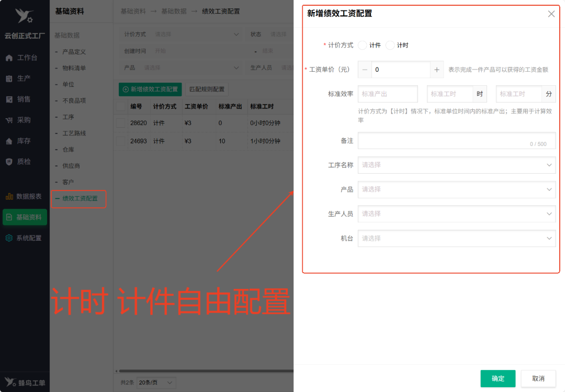Tick the header select-all checkbox in table
Image resolution: width=565 pixels, height=392 pixels.
121,106
